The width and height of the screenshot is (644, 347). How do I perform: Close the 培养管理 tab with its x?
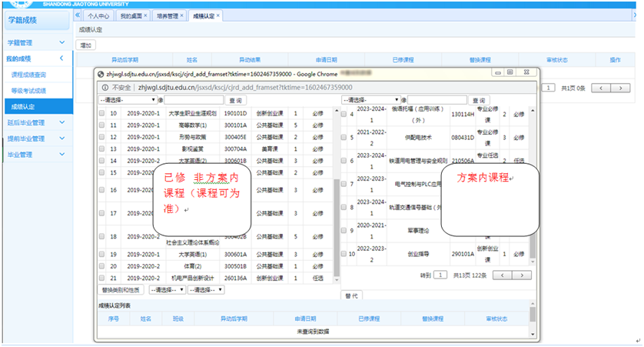pyautogui.click(x=181, y=15)
